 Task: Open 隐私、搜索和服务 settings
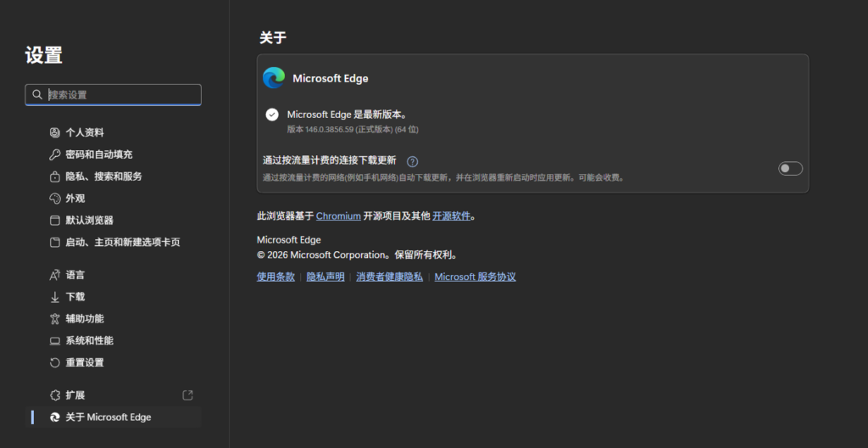tap(114, 176)
